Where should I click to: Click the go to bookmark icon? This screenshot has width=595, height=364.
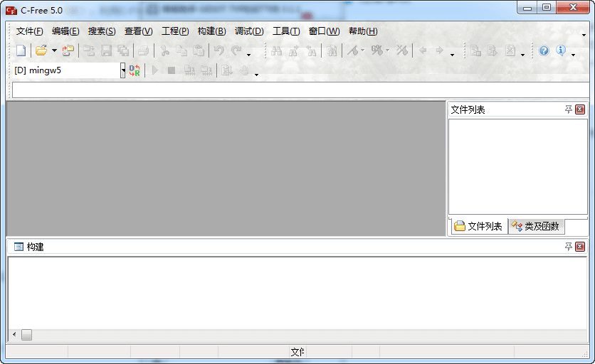click(377, 50)
